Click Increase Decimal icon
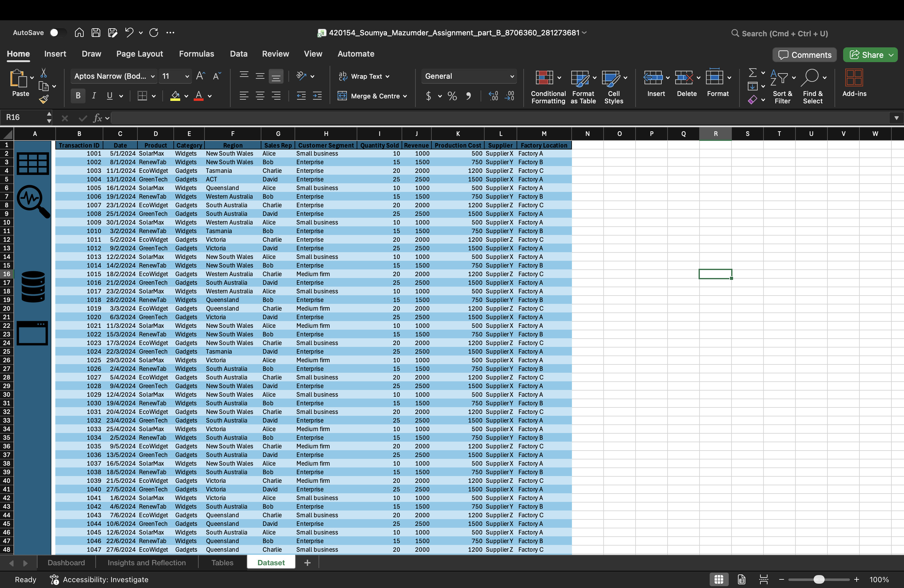904x588 pixels. 494,96
